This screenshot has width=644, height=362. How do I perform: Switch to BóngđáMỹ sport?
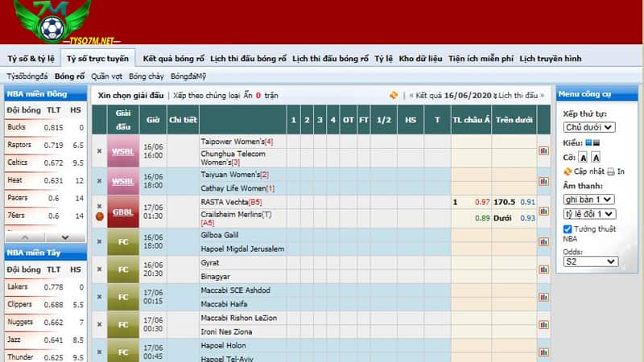click(188, 76)
